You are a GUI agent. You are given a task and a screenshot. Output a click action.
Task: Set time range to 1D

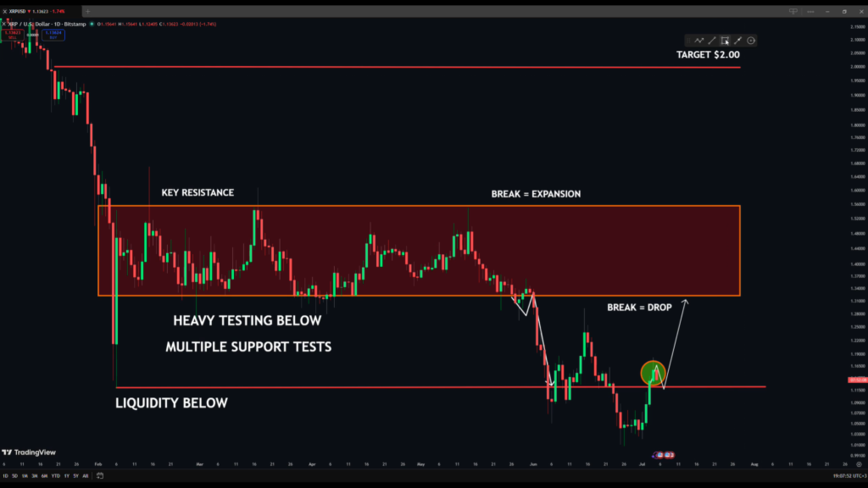click(x=5, y=476)
